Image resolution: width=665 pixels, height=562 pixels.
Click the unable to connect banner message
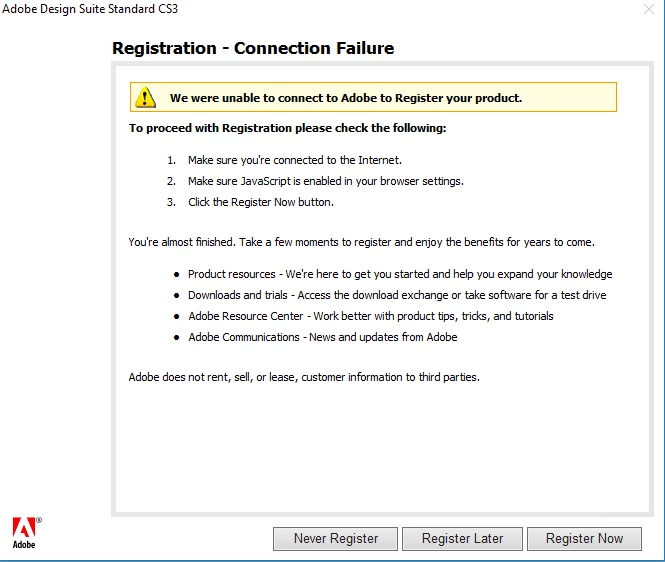coord(346,98)
